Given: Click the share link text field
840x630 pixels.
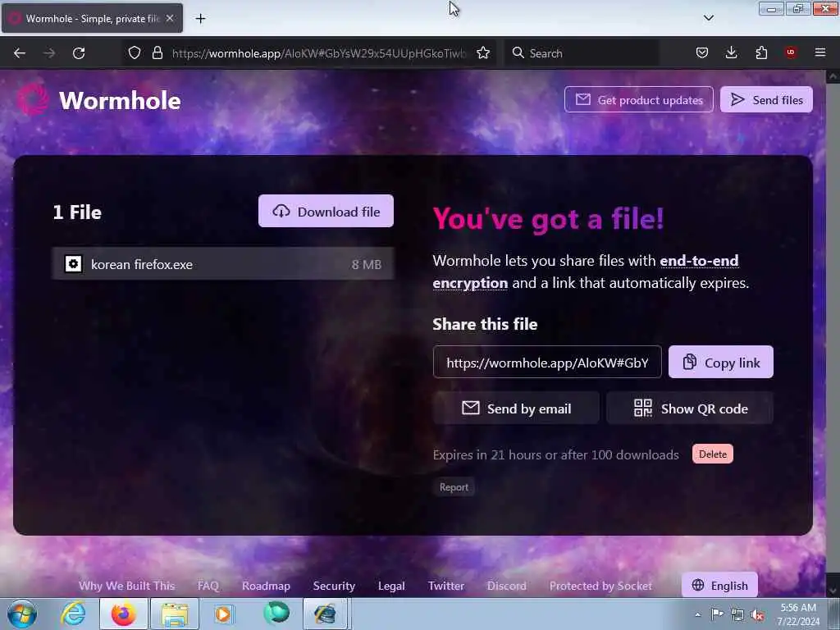Looking at the screenshot, I should 547,363.
